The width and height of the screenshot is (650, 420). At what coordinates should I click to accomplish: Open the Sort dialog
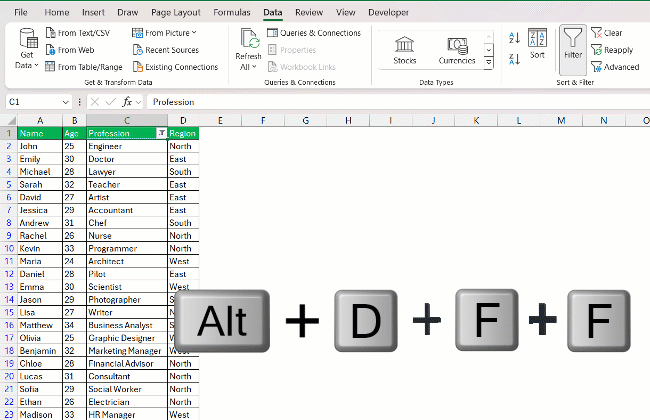click(537, 44)
